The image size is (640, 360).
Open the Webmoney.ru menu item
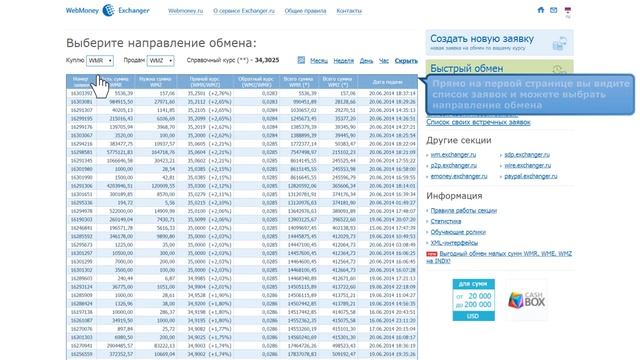point(185,11)
